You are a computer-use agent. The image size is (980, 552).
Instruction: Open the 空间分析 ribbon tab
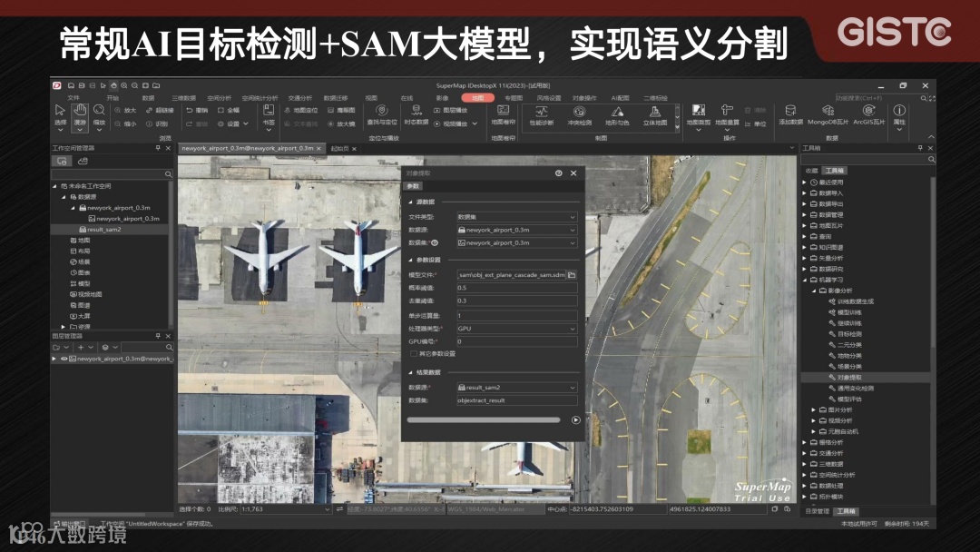[x=219, y=98]
